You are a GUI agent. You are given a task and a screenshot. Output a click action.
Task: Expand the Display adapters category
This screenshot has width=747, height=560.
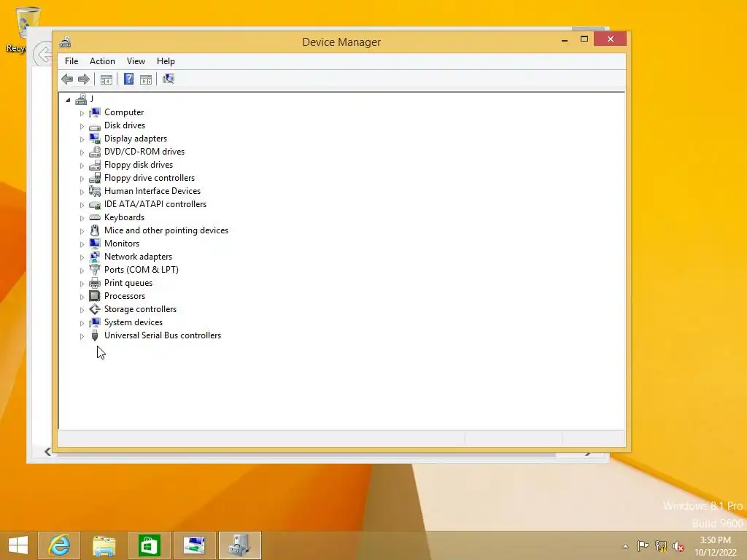point(82,139)
